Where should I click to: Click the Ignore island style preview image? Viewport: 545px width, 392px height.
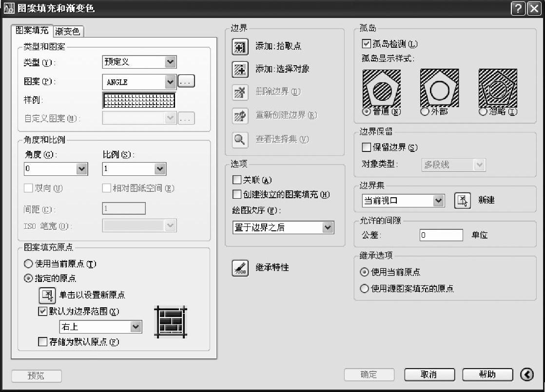tap(498, 88)
